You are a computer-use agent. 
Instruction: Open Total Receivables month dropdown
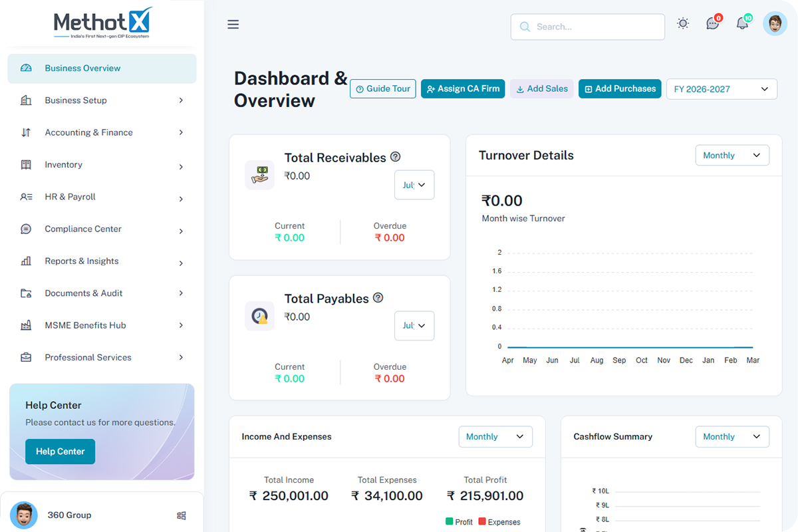coord(414,185)
